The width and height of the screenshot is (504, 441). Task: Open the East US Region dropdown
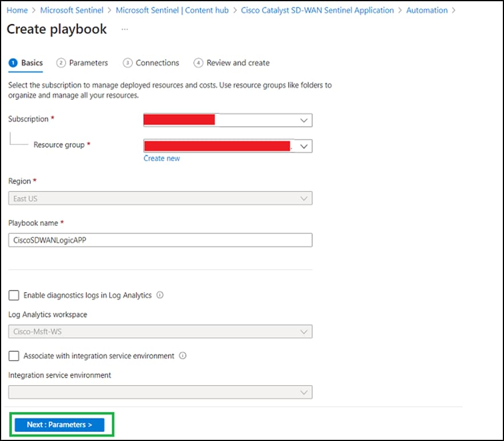click(160, 198)
